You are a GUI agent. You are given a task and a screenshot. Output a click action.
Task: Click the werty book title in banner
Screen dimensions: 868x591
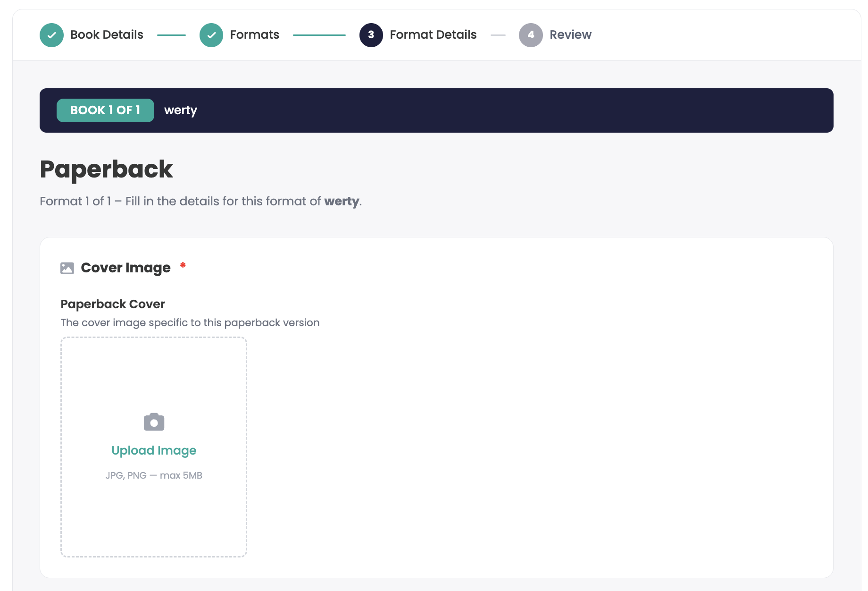pyautogui.click(x=181, y=110)
